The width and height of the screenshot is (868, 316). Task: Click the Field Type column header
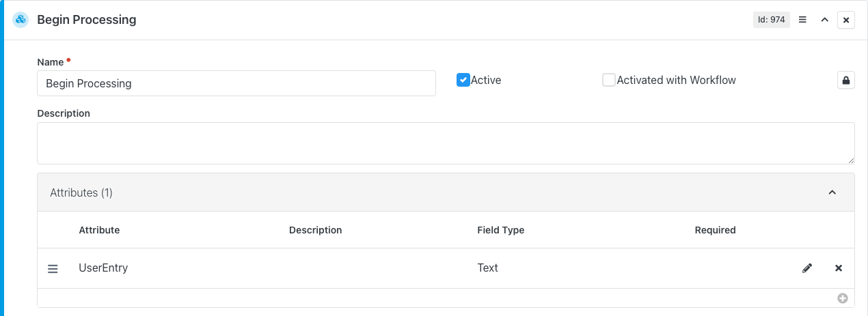point(501,230)
